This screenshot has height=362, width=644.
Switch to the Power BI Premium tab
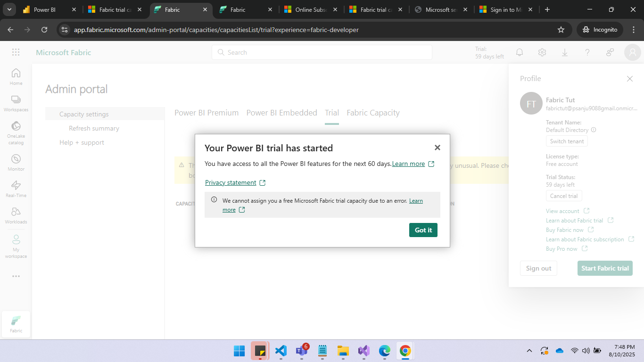point(206,113)
